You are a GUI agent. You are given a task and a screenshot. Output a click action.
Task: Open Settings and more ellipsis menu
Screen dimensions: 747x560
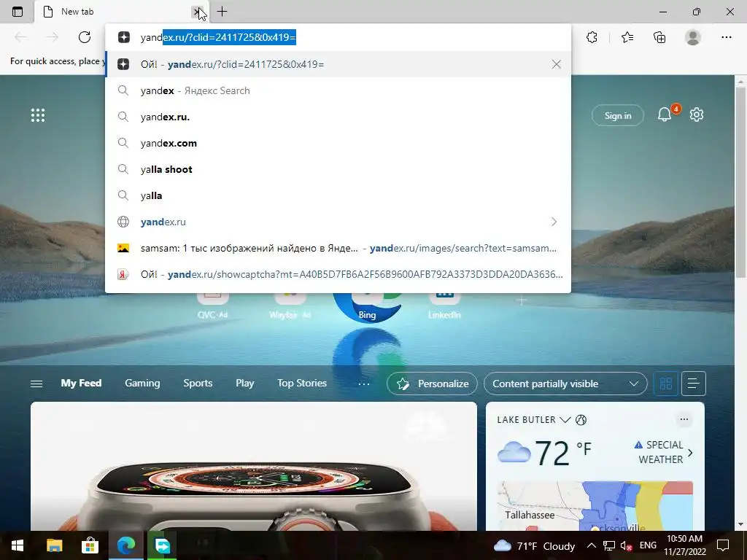(x=726, y=37)
